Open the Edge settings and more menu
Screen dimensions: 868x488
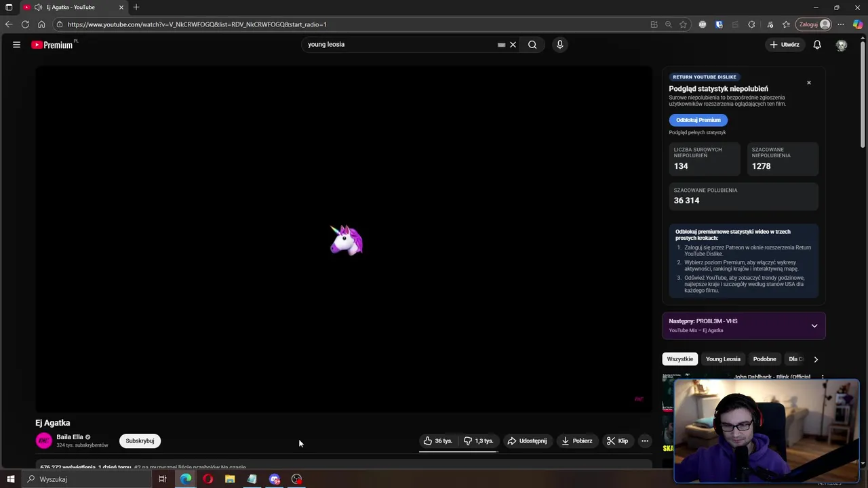[841, 24]
